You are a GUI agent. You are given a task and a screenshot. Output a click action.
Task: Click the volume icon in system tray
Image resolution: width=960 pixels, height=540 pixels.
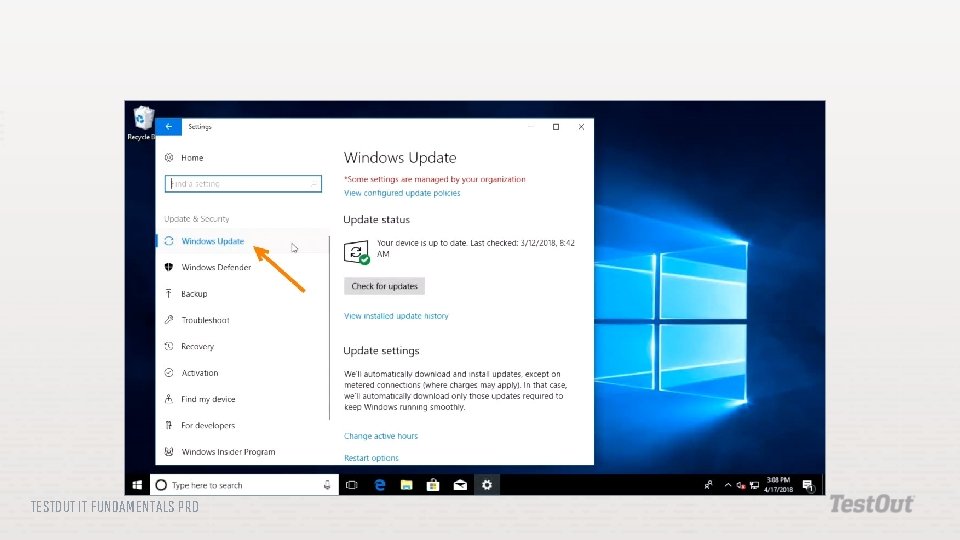[741, 486]
